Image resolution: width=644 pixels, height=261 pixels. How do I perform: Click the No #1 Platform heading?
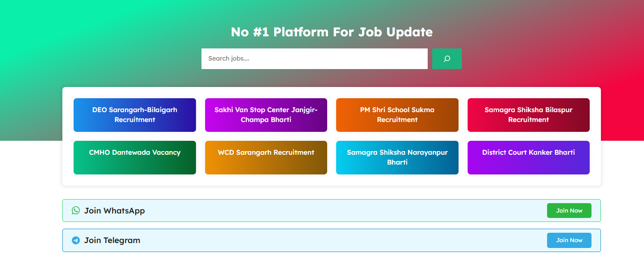pos(331,32)
